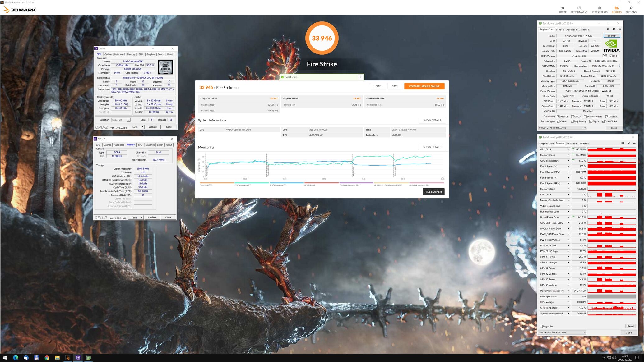This screenshot has width=644, height=362.
Task: Open Chrome from the Windows taskbar
Action: (x=47, y=358)
